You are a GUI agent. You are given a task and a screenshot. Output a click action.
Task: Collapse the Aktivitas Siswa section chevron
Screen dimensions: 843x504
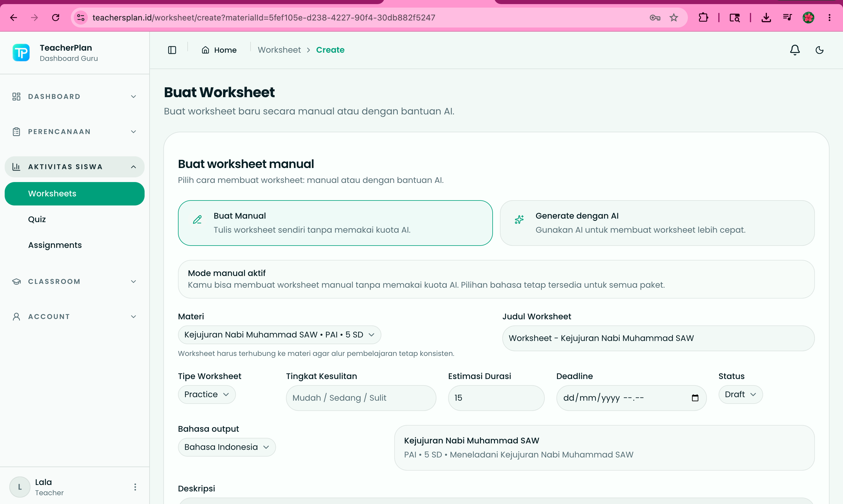click(x=133, y=167)
